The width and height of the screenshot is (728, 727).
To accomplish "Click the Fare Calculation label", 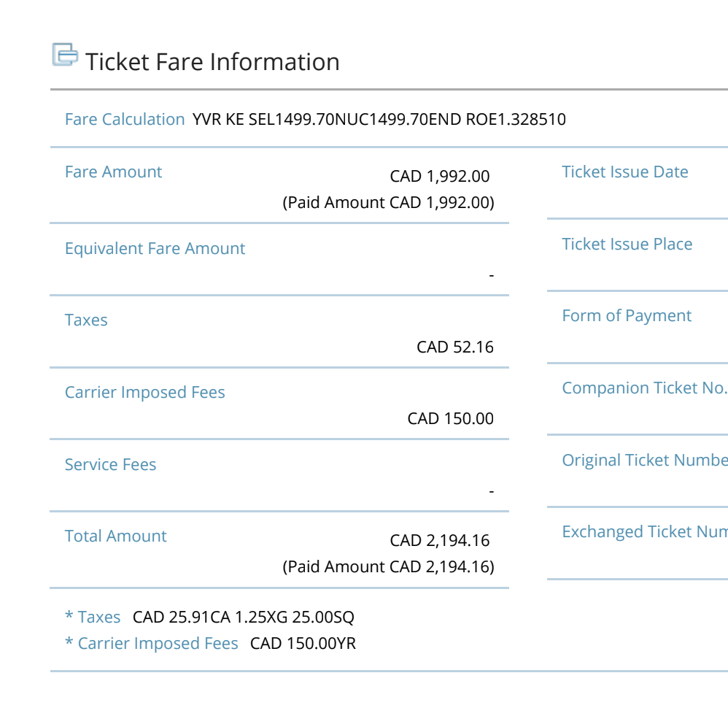I will click(x=125, y=119).
